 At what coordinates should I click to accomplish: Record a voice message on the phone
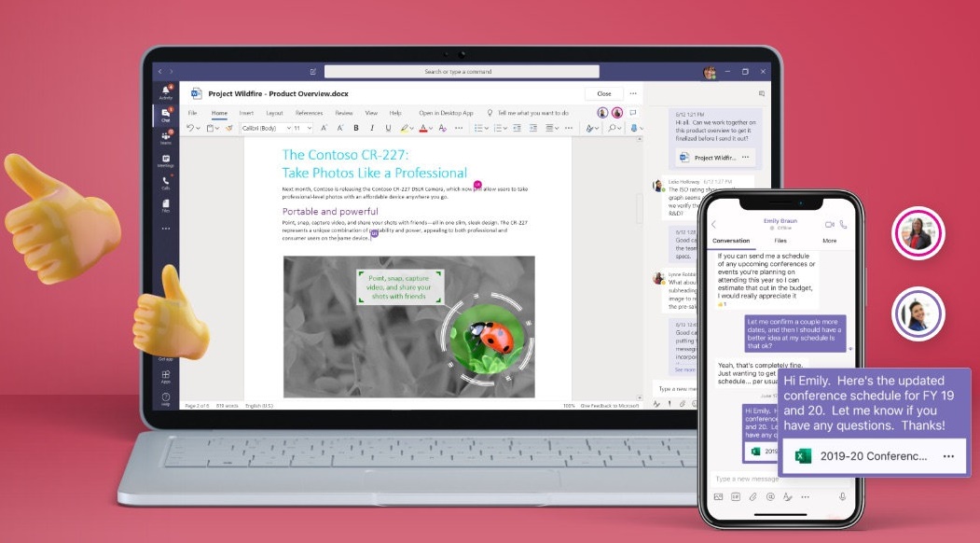(x=843, y=496)
